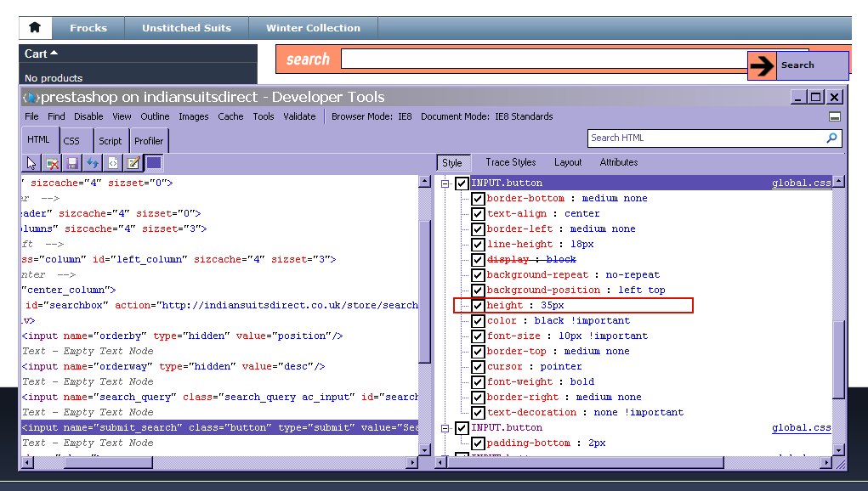Collapse the Cart block arrow
The height and width of the screenshot is (491, 868).
tap(54, 54)
